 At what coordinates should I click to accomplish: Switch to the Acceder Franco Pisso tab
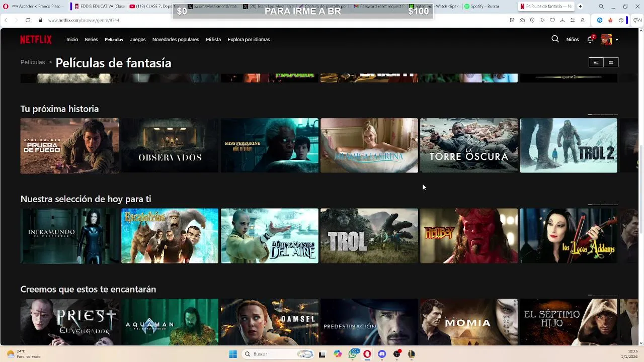tap(38, 7)
